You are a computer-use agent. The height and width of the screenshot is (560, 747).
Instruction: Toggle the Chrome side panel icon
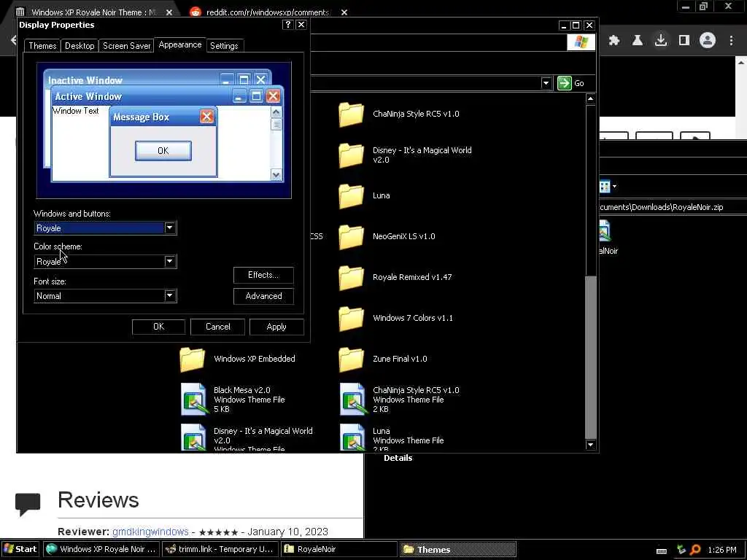point(684,41)
